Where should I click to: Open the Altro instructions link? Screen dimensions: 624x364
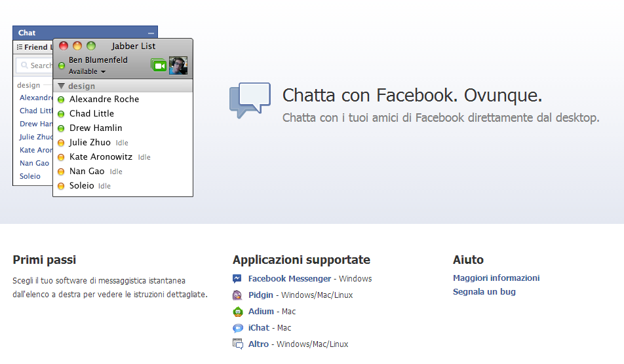pyautogui.click(x=258, y=344)
